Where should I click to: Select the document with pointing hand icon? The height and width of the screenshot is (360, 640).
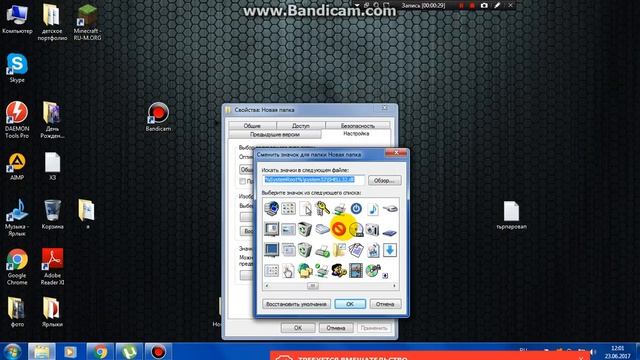coord(288,271)
